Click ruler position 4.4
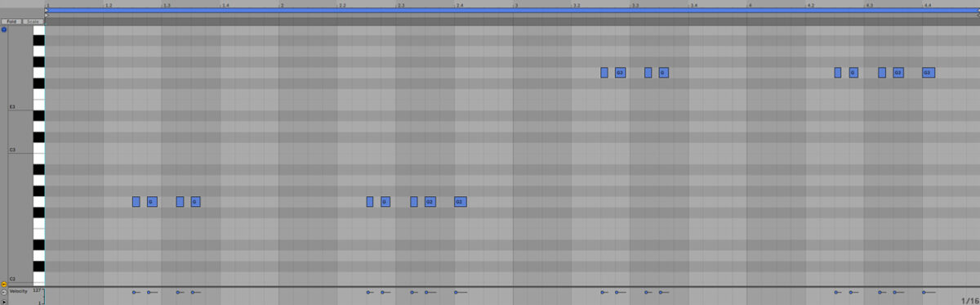The width and height of the screenshot is (980, 305). 928,5
